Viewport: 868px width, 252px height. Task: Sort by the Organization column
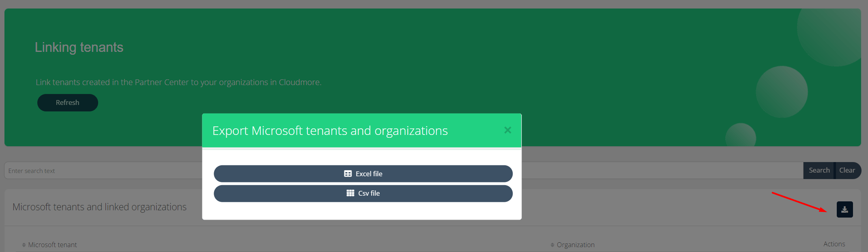click(x=573, y=245)
